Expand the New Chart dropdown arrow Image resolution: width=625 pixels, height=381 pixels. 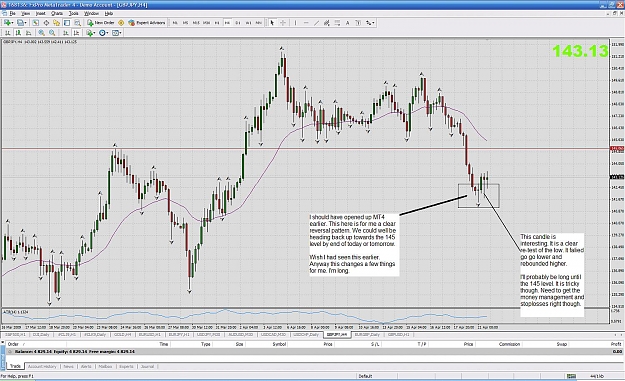point(12,23)
